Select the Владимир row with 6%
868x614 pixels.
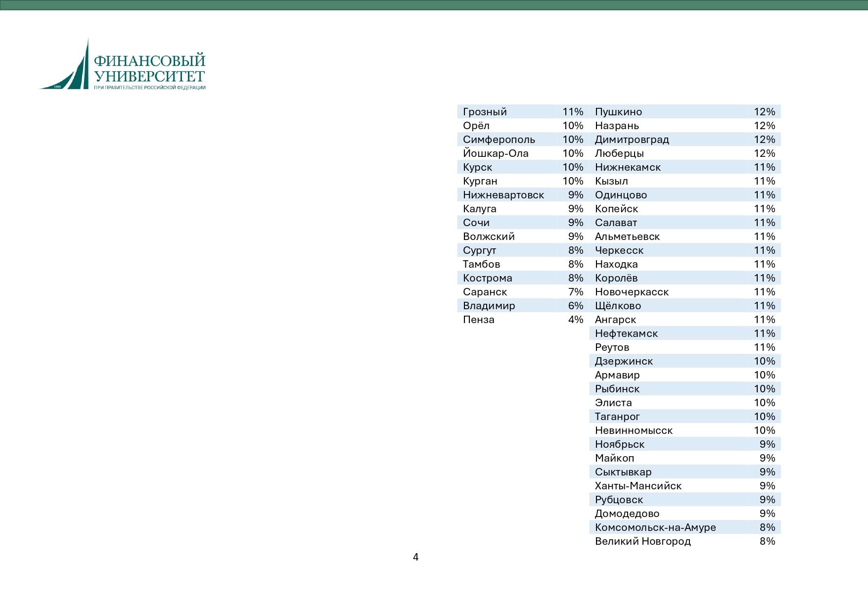523,305
